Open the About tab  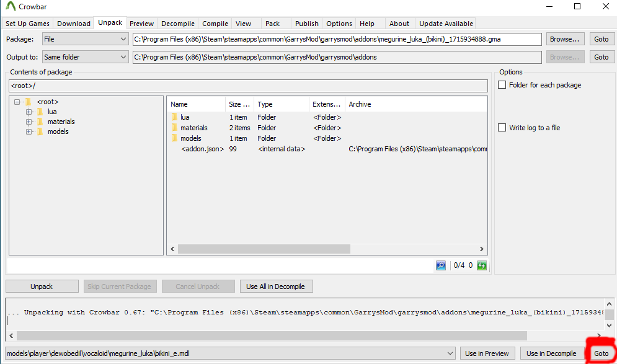399,24
